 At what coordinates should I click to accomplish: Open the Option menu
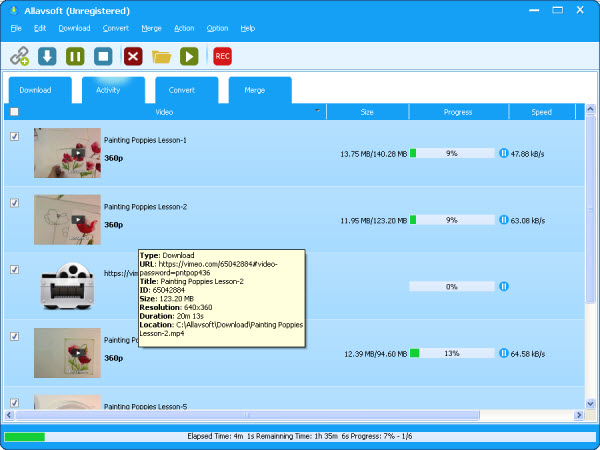[217, 28]
